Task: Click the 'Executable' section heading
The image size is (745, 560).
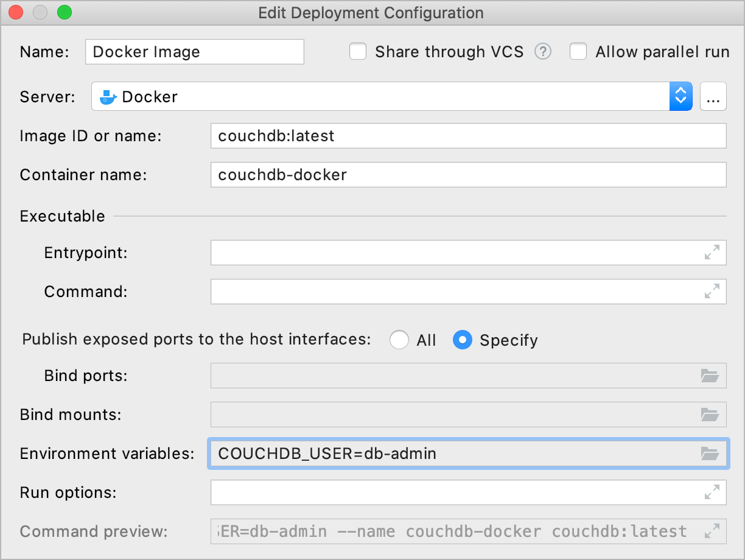Action: tap(63, 216)
